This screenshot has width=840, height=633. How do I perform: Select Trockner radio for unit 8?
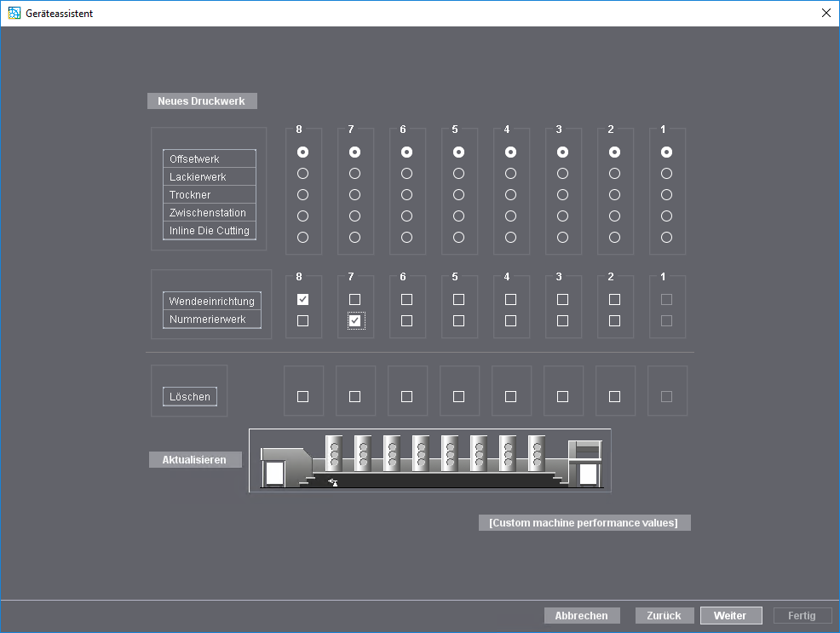[302, 195]
